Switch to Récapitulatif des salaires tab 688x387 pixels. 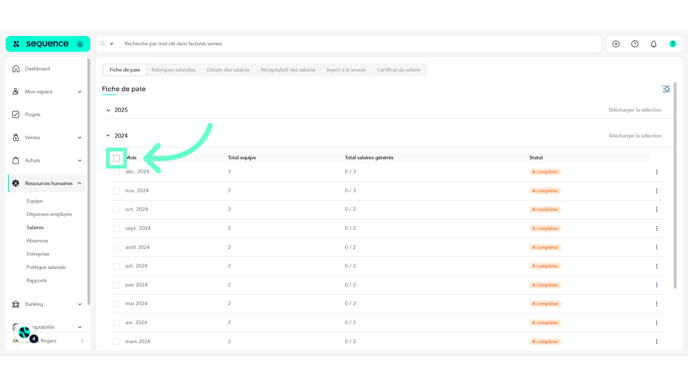coord(288,70)
